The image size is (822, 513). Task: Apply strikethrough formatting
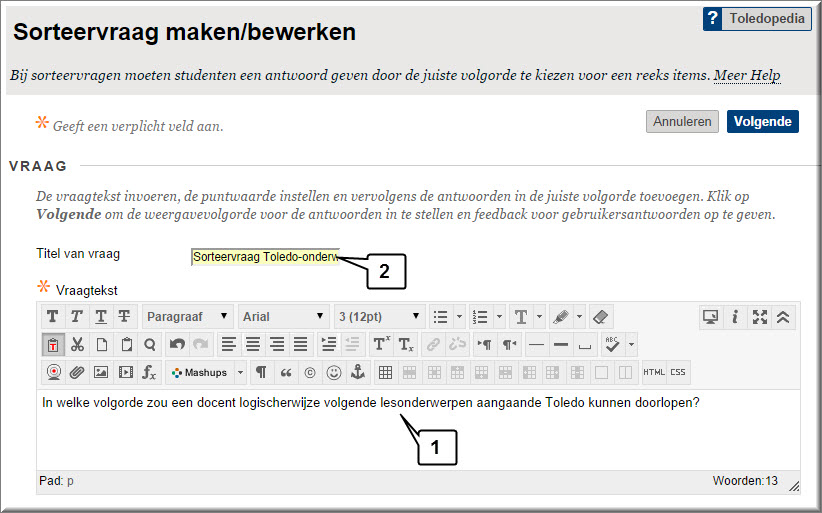tap(125, 316)
